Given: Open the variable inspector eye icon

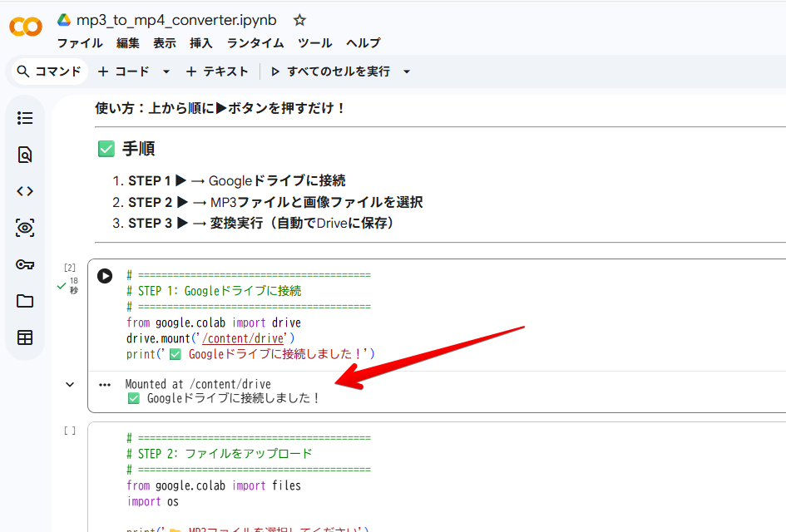Looking at the screenshot, I should tap(25, 228).
